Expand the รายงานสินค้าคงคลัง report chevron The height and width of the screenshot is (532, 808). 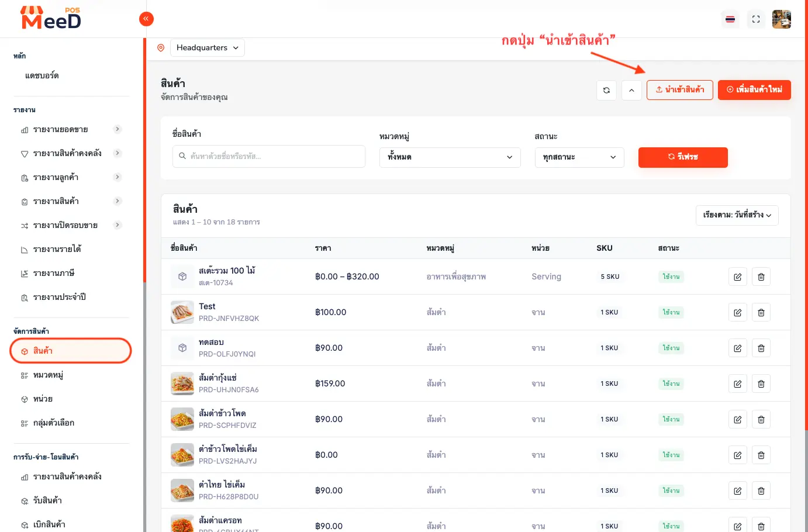coord(118,153)
